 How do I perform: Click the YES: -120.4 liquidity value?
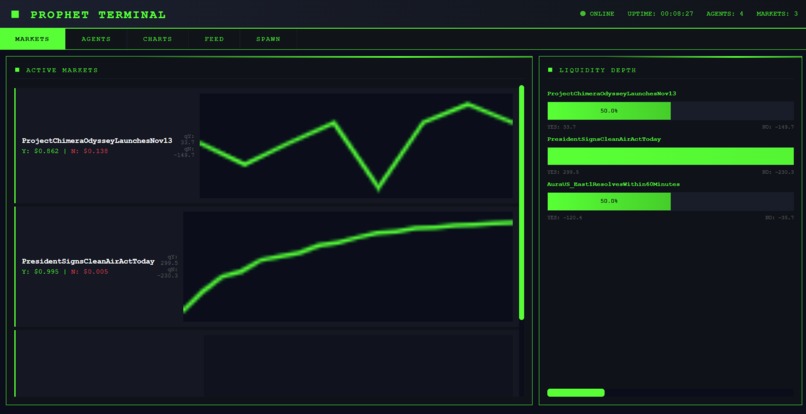[565, 218]
